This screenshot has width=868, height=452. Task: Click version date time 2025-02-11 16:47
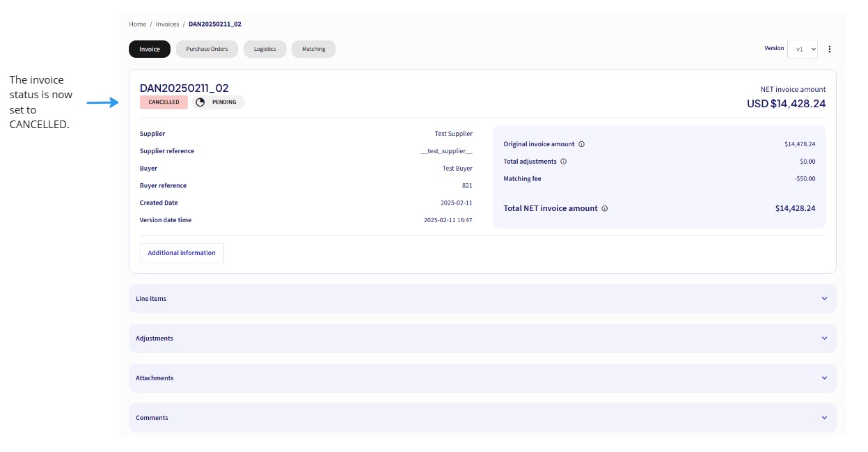(448, 220)
